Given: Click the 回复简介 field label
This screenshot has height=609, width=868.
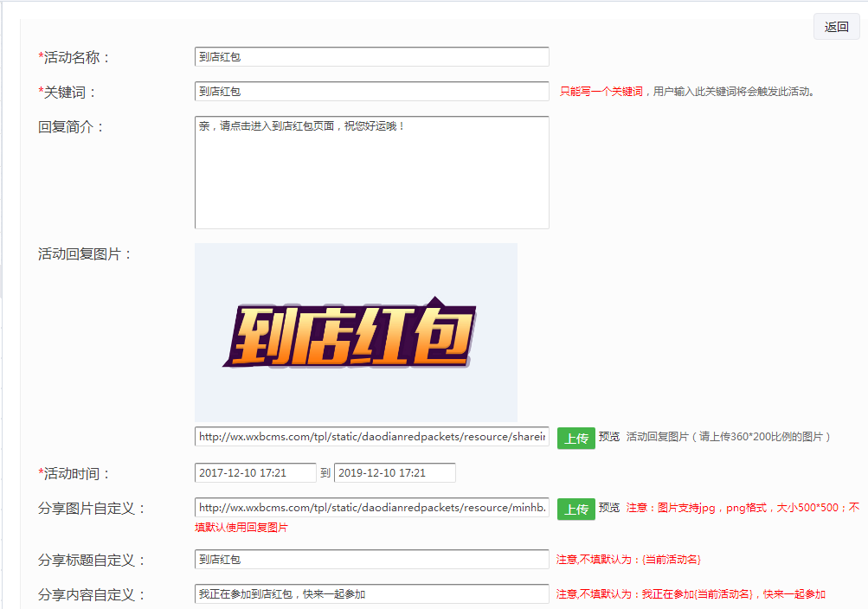Looking at the screenshot, I should [x=71, y=127].
